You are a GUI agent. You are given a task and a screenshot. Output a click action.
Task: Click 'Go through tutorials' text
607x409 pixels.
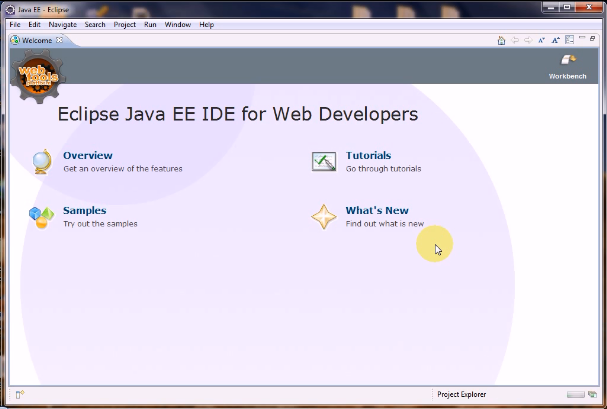point(383,169)
